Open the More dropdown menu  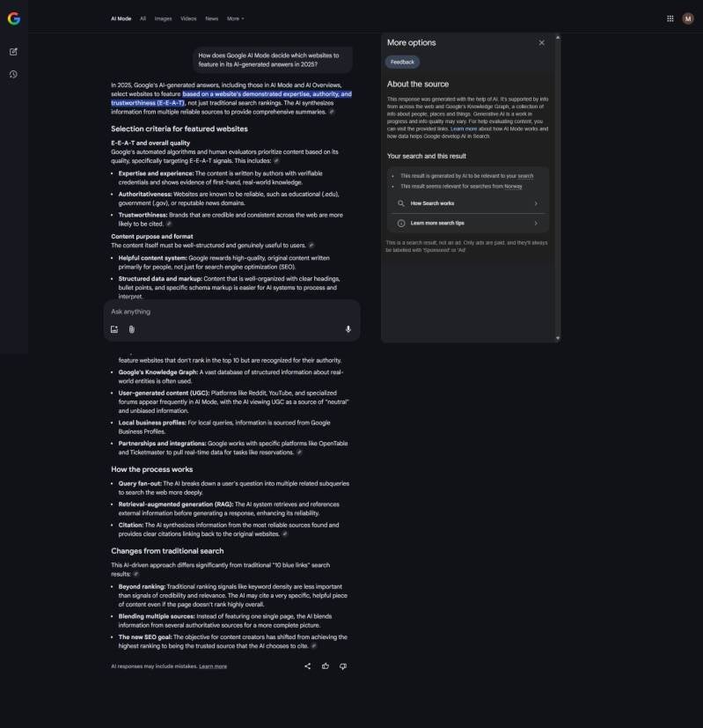(x=235, y=18)
